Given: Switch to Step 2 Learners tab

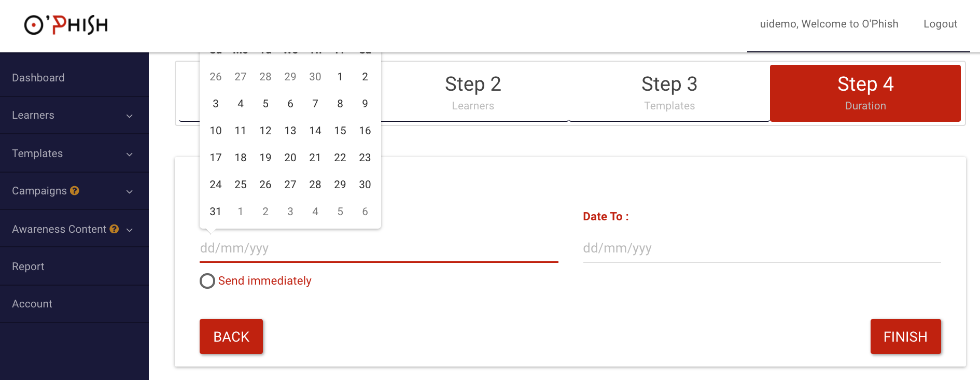Looking at the screenshot, I should pyautogui.click(x=473, y=92).
